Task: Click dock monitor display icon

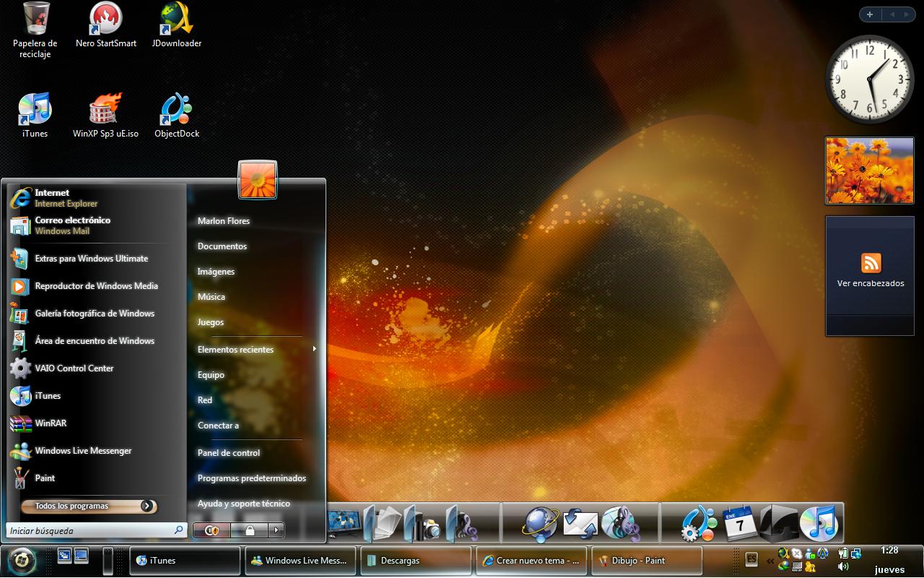Action: (x=344, y=524)
